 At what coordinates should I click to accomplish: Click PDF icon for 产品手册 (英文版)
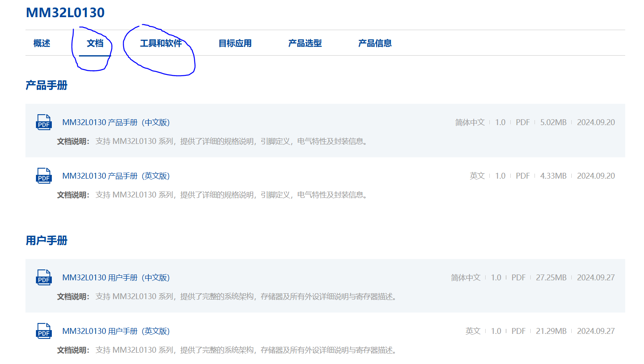click(44, 176)
